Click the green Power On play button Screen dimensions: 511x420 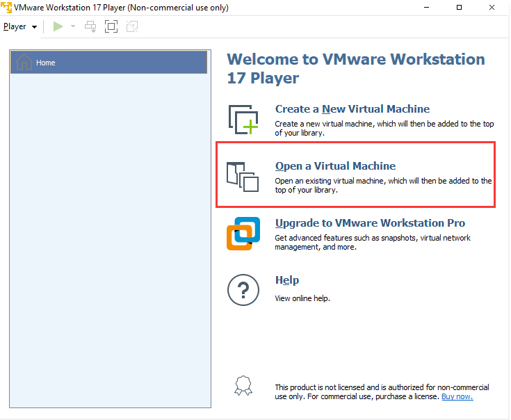(58, 26)
